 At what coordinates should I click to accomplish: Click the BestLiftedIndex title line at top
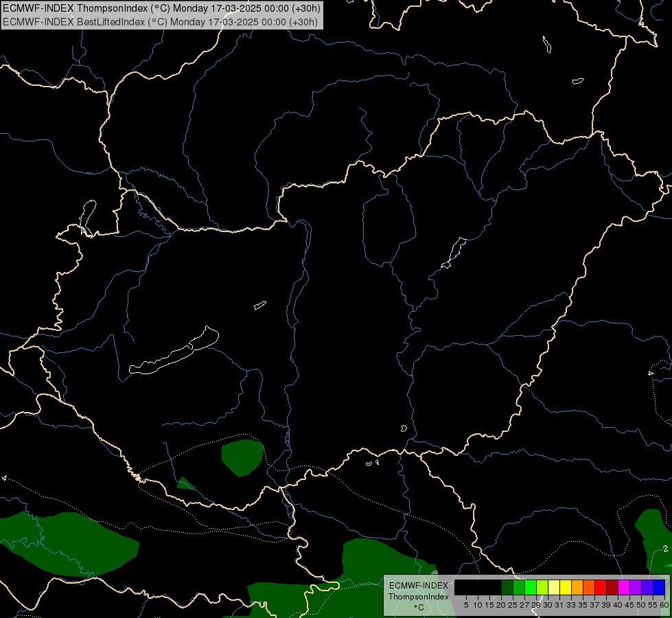[x=161, y=22]
